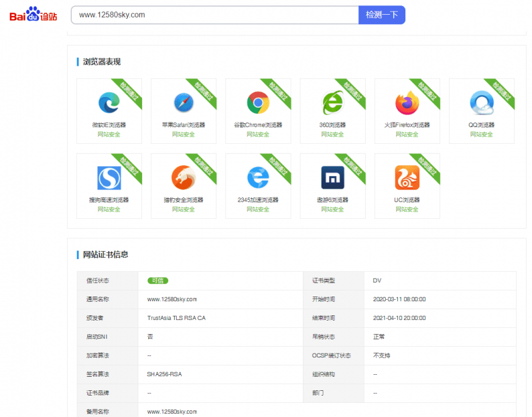Click 谷歌Chrome浏览器 label text

pos(258,125)
